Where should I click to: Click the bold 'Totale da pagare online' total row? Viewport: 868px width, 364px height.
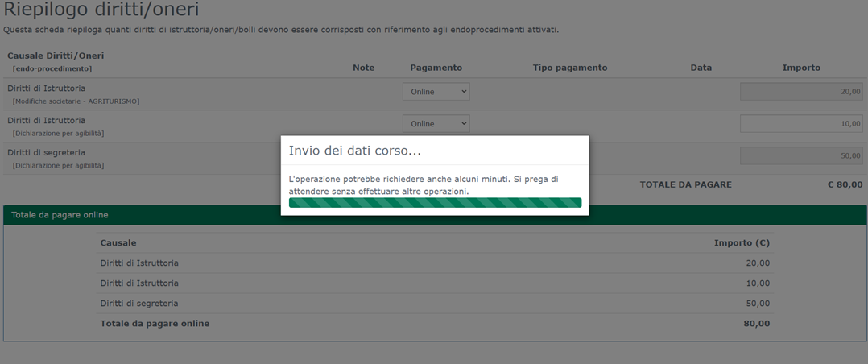pyautogui.click(x=155, y=324)
